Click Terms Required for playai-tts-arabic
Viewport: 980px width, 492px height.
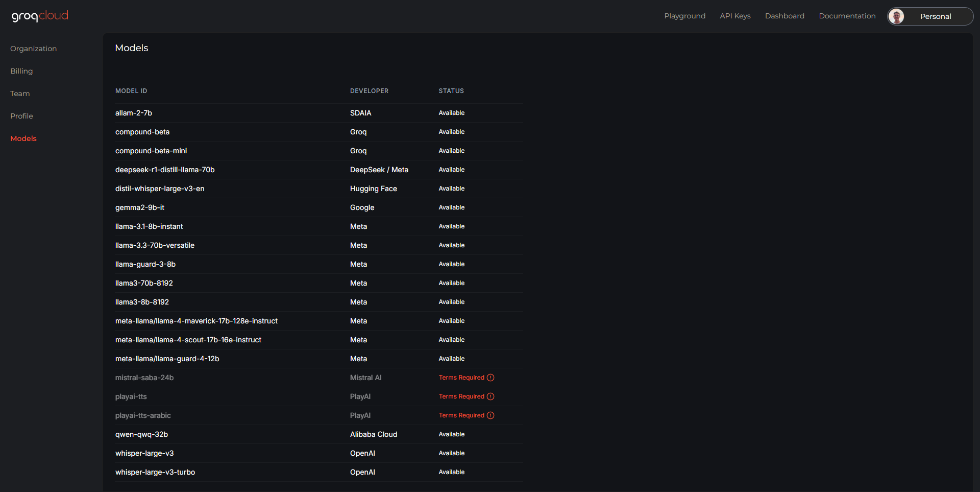461,415
